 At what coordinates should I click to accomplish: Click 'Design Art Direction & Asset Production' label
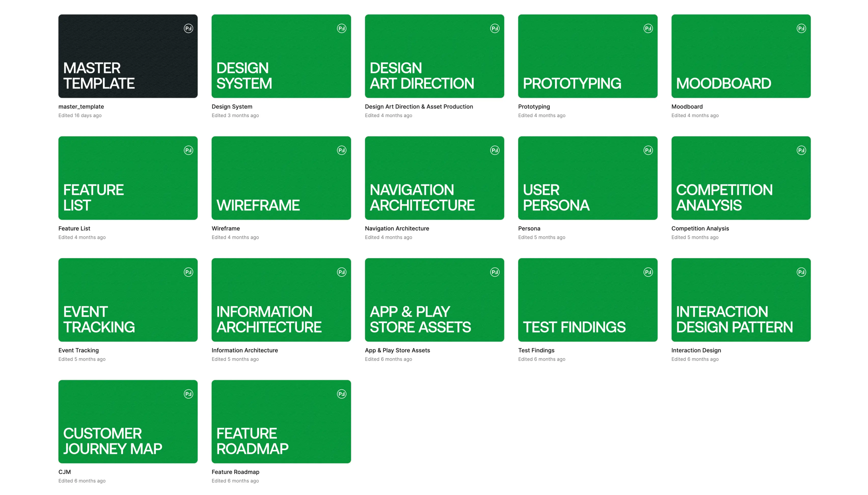tap(419, 107)
